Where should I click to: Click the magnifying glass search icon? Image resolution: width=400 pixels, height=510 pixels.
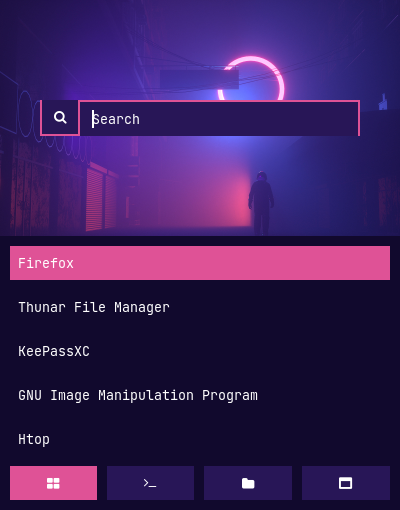[x=60, y=117]
